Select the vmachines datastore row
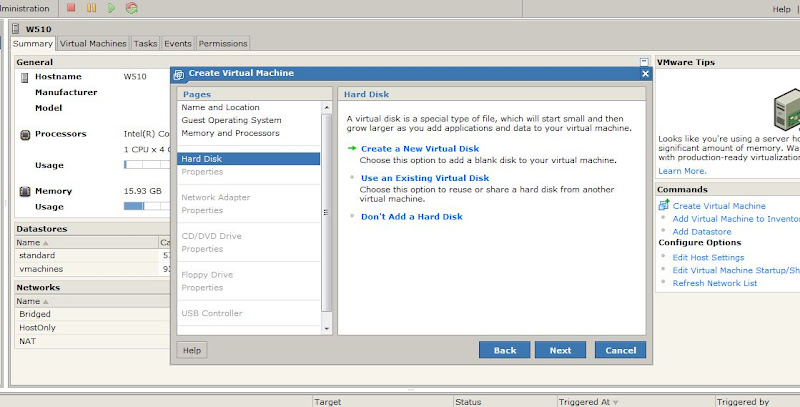The image size is (800, 407). pyautogui.click(x=92, y=269)
